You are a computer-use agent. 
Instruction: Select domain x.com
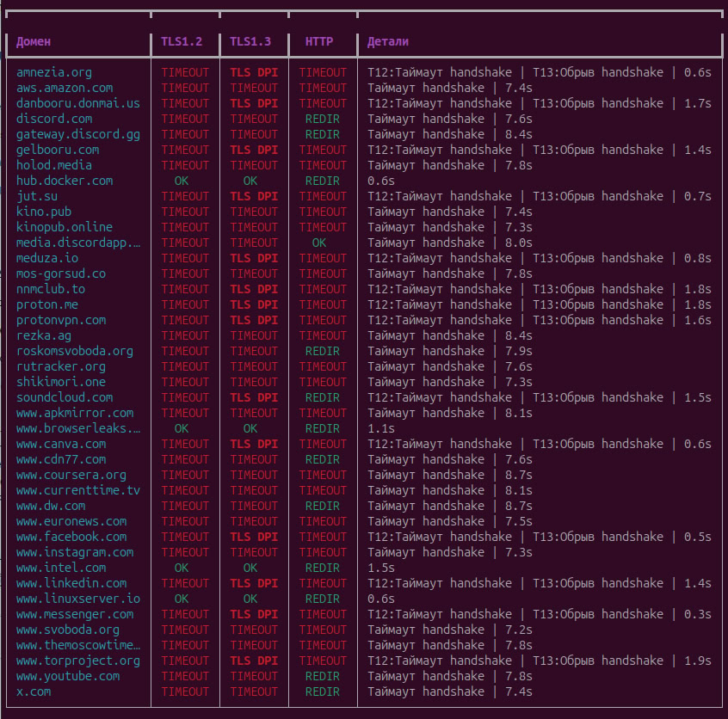(34, 691)
